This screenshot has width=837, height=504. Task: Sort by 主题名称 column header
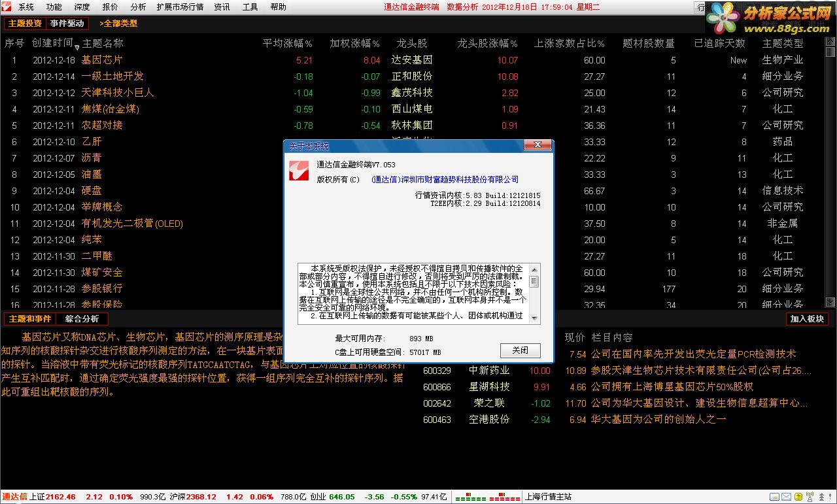coord(103,44)
